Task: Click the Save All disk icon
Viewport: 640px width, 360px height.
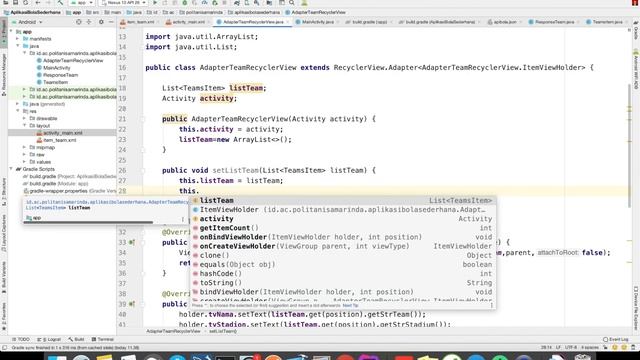Action: (16, 2)
